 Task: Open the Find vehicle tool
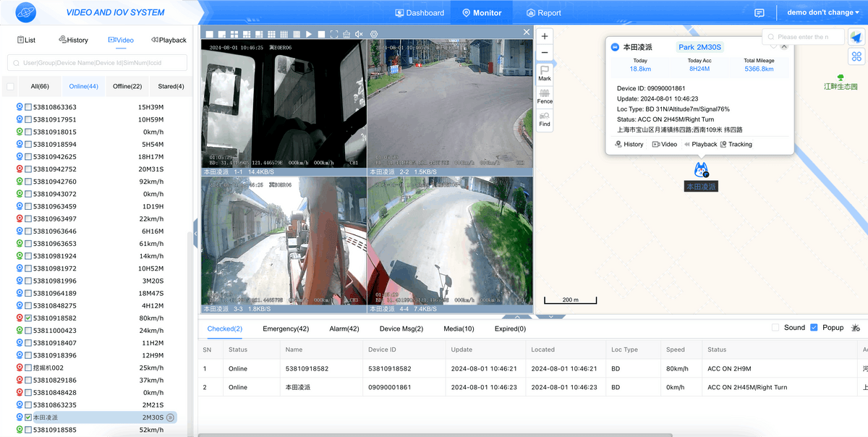point(545,119)
